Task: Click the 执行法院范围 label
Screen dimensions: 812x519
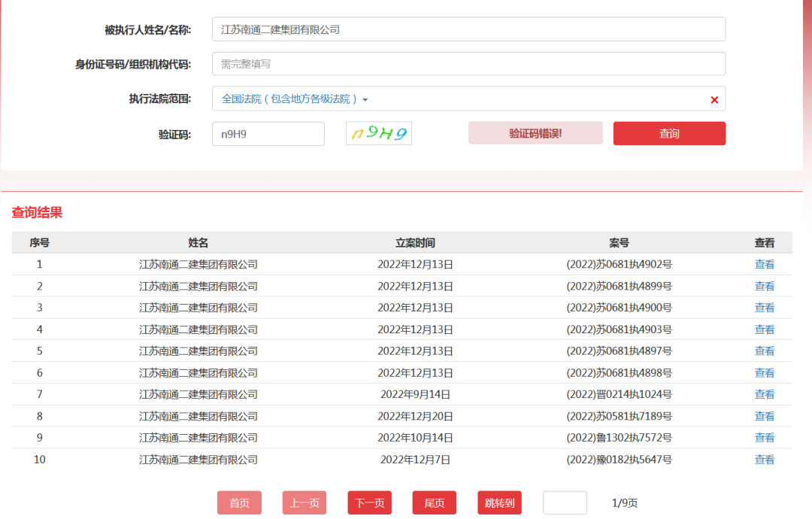Action: (160, 99)
